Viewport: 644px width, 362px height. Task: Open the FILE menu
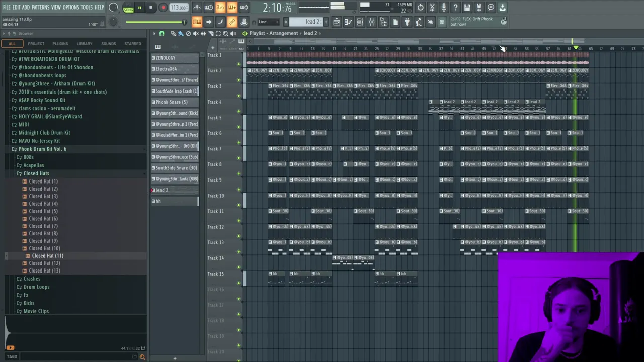(x=7, y=7)
